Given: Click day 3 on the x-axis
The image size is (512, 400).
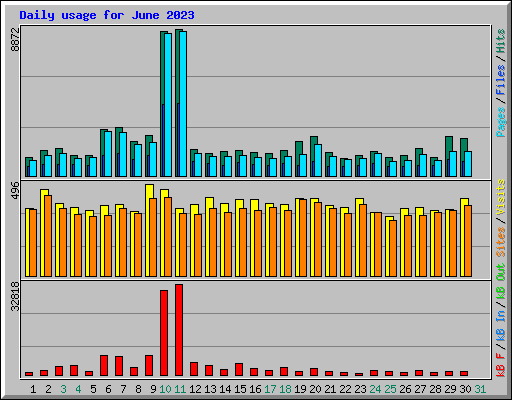Looking at the screenshot, I should [x=63, y=389].
